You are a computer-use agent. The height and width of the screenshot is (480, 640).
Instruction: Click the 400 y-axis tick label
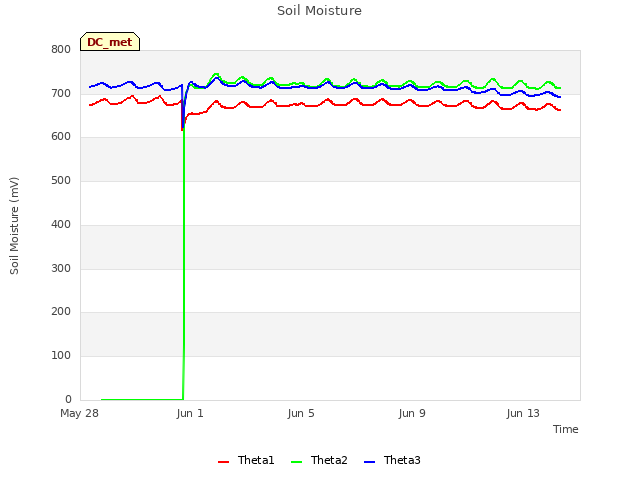point(61,224)
